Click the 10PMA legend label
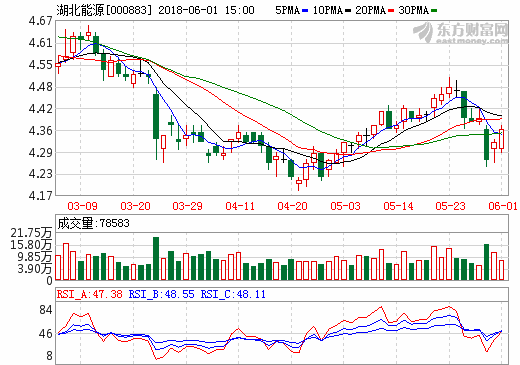Image resolution: width=520 pixels, height=365 pixels. (x=328, y=11)
